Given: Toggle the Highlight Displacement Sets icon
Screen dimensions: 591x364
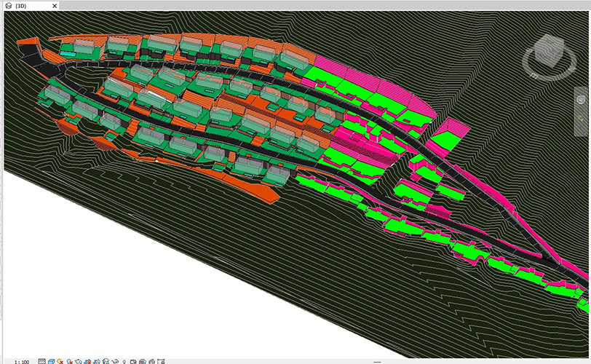Looking at the screenshot, I should pyautogui.click(x=151, y=362).
